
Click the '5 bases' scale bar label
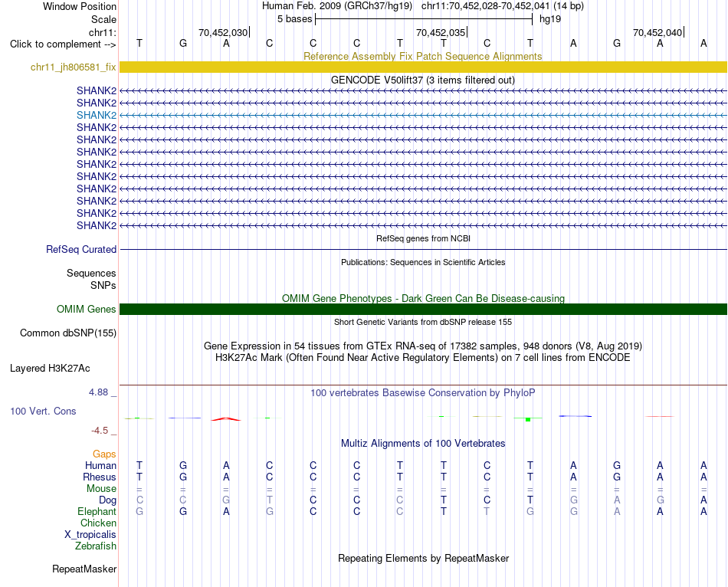[295, 19]
